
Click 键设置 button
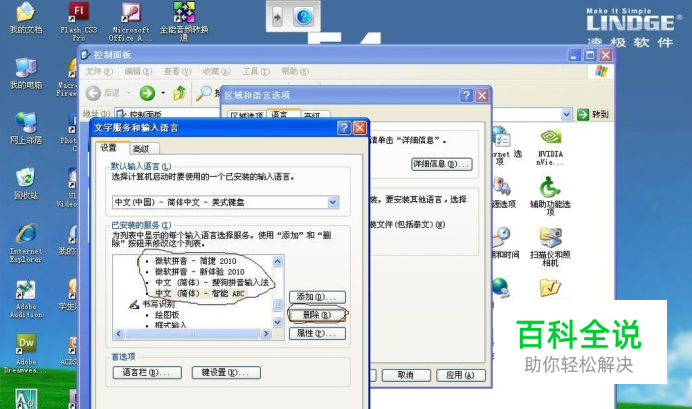(x=226, y=372)
